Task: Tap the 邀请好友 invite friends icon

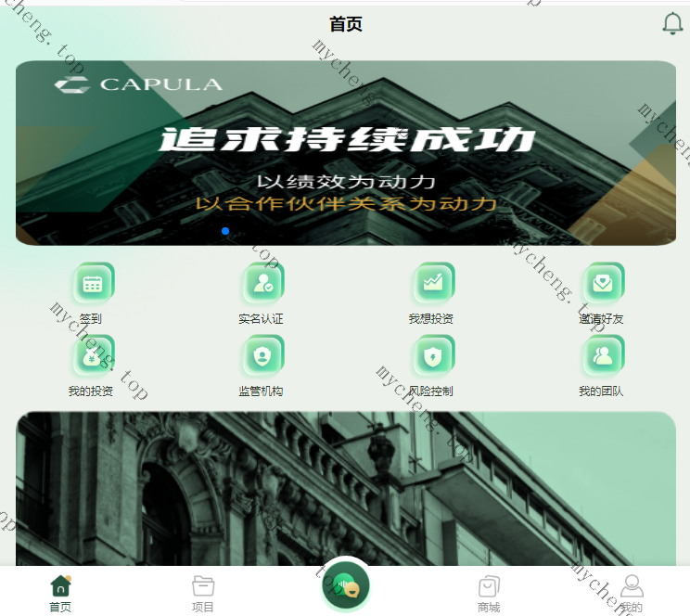Action: click(604, 283)
